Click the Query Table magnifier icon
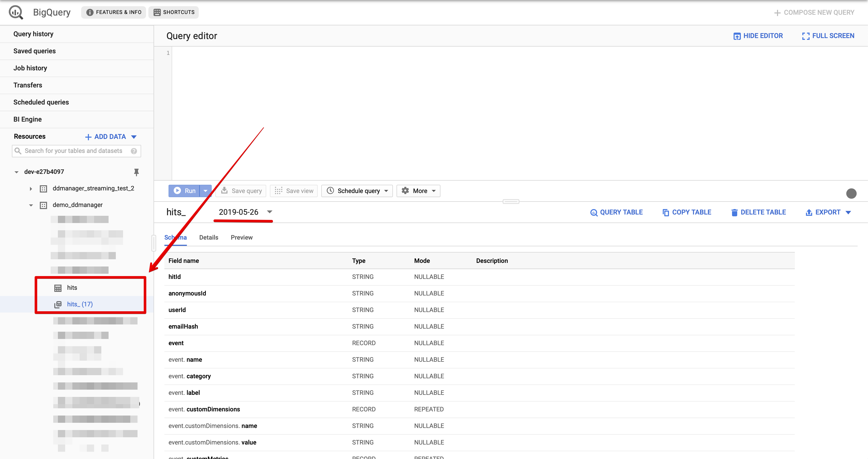 pos(594,213)
